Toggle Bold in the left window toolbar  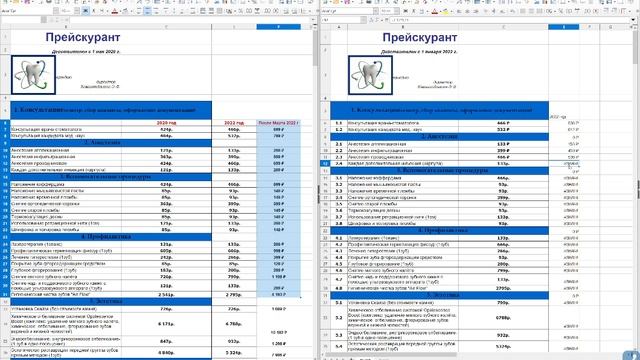click(x=85, y=11)
